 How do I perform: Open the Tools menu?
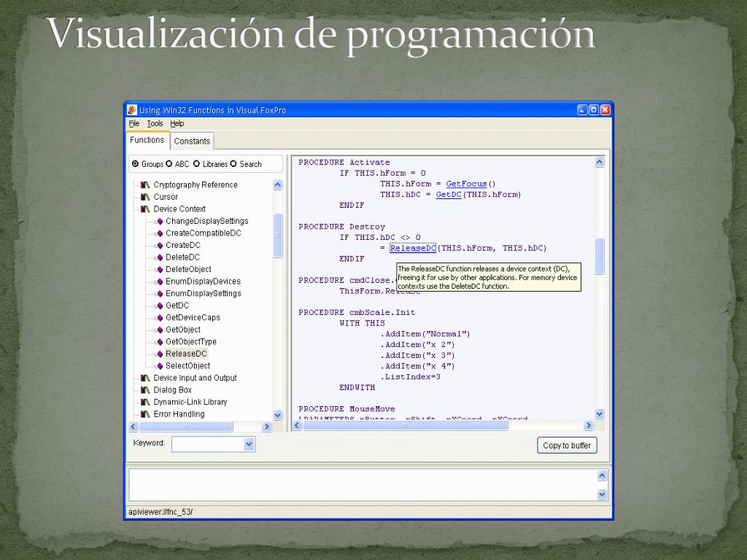(x=155, y=123)
